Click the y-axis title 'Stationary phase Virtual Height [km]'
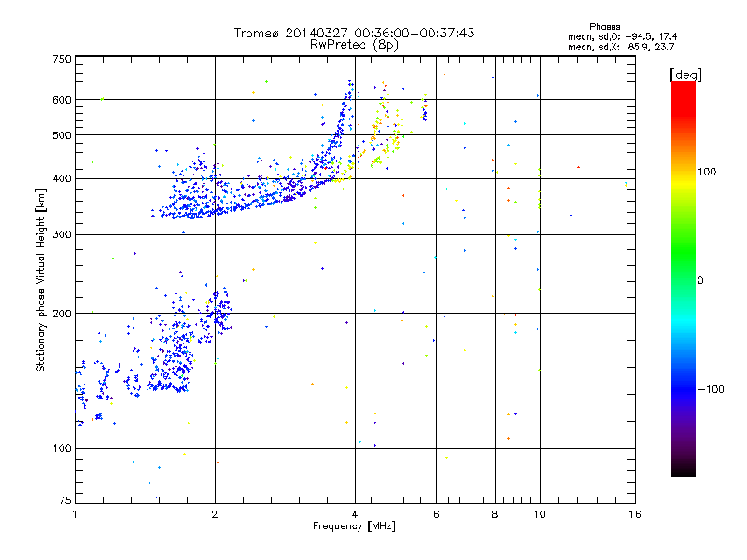747x560 pixels. [40, 281]
